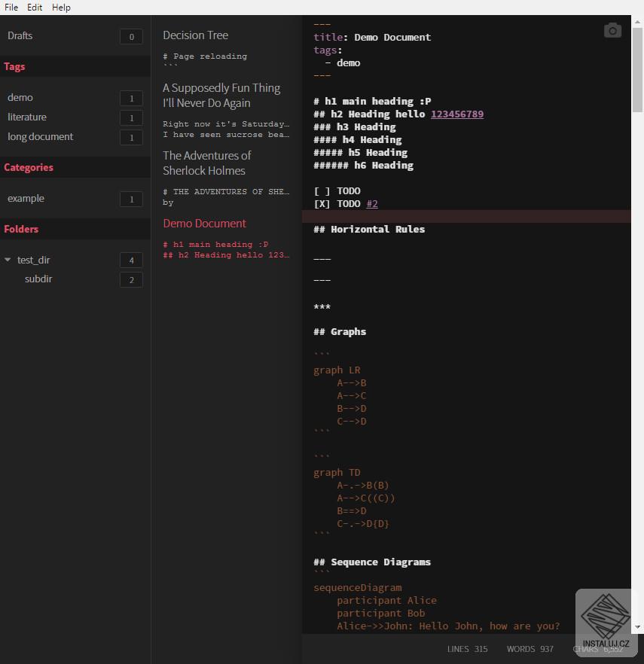Open the Help menu
This screenshot has height=664, width=644.
pos(61,8)
